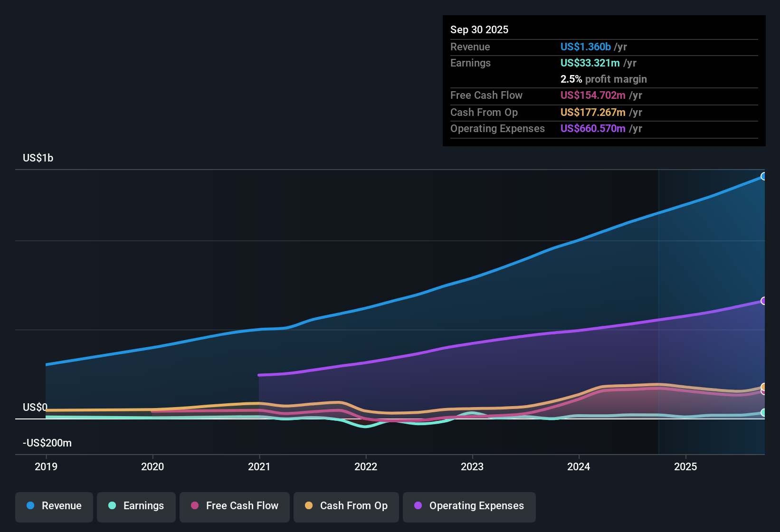Click the 2024 year label on the x-axis
Viewport: 780px width, 532px height.
point(579,467)
